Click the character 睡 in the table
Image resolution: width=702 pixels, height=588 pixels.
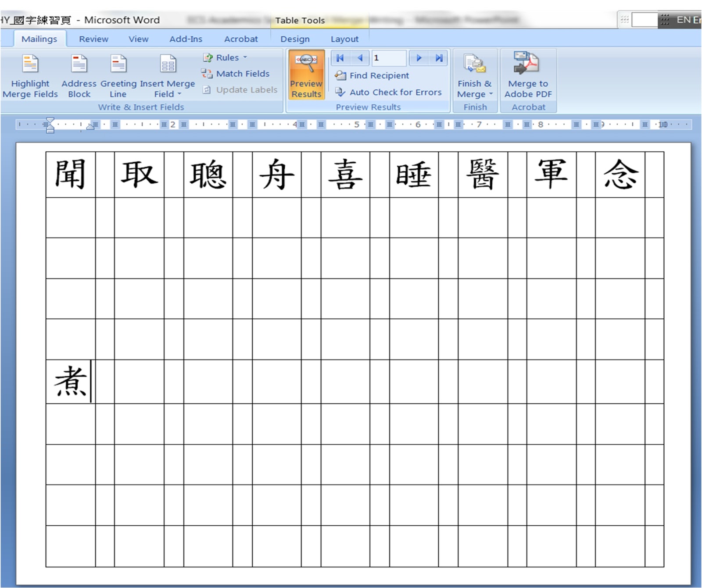[x=414, y=175]
